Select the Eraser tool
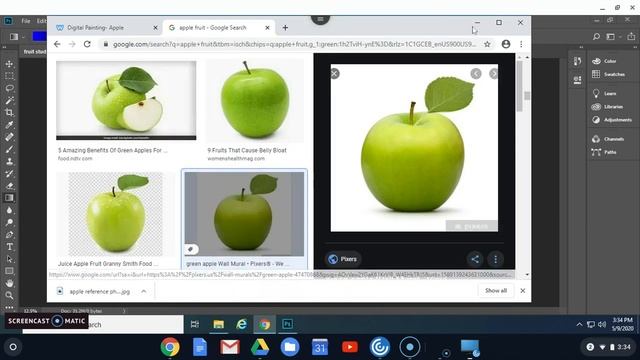The height and width of the screenshot is (360, 640). [x=9, y=186]
